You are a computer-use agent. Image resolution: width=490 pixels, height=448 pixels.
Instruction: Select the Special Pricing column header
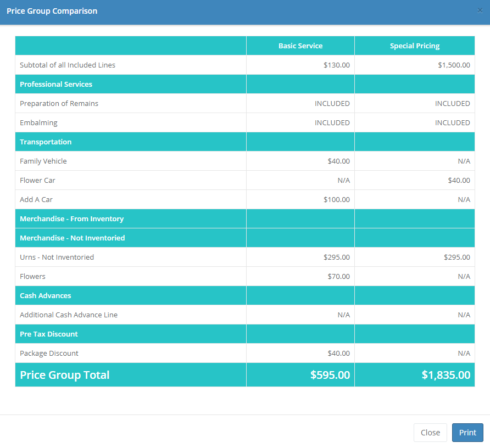click(415, 46)
